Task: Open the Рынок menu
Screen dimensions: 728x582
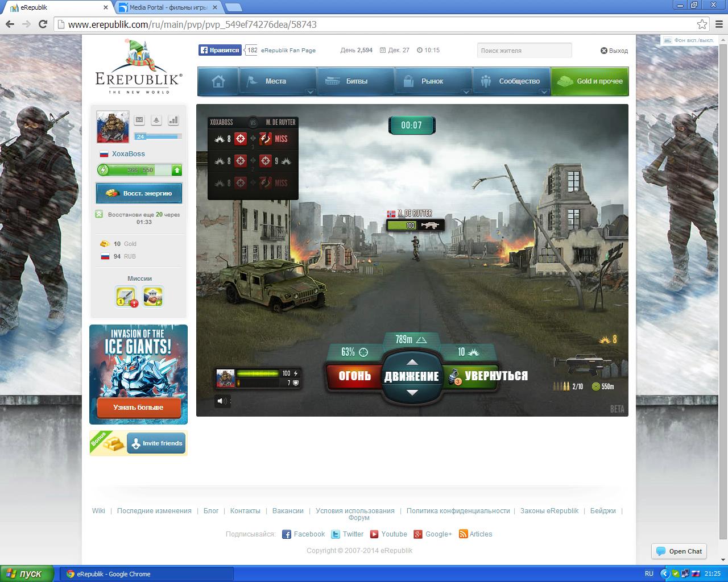Action: pos(433,81)
